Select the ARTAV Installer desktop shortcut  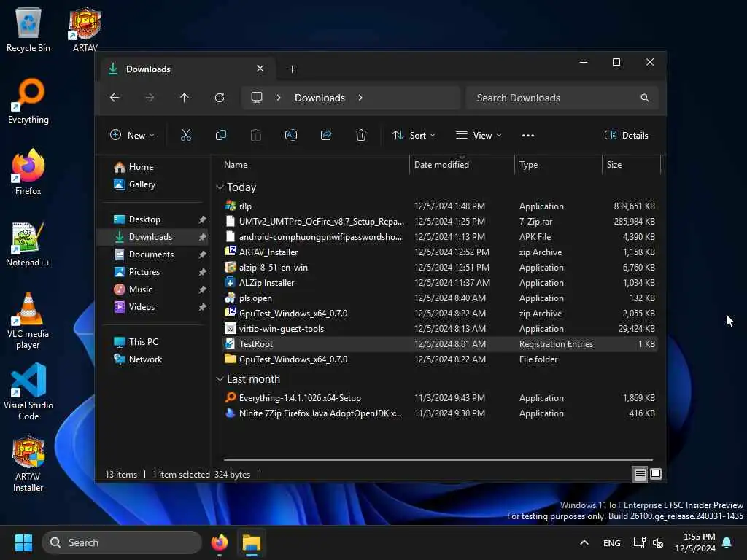coord(28,463)
